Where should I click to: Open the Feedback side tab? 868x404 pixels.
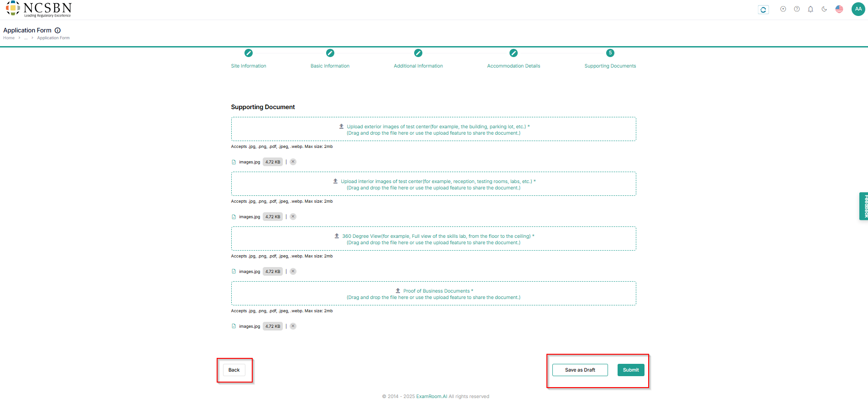[x=864, y=206]
